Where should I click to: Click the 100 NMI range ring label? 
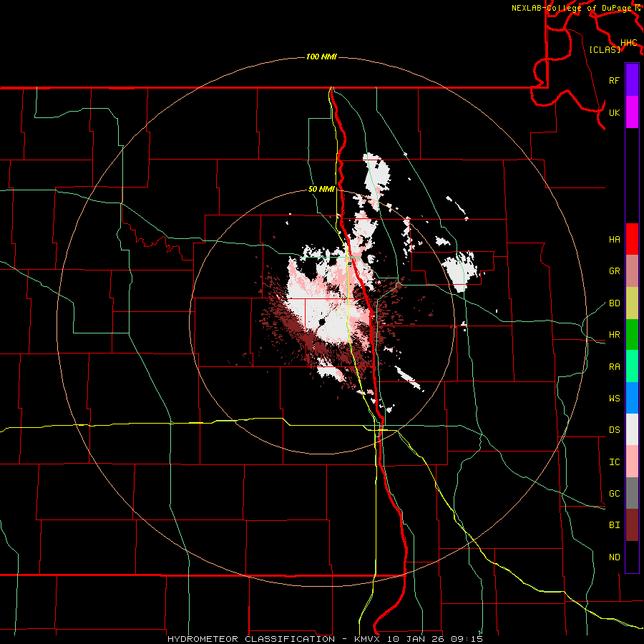[321, 57]
